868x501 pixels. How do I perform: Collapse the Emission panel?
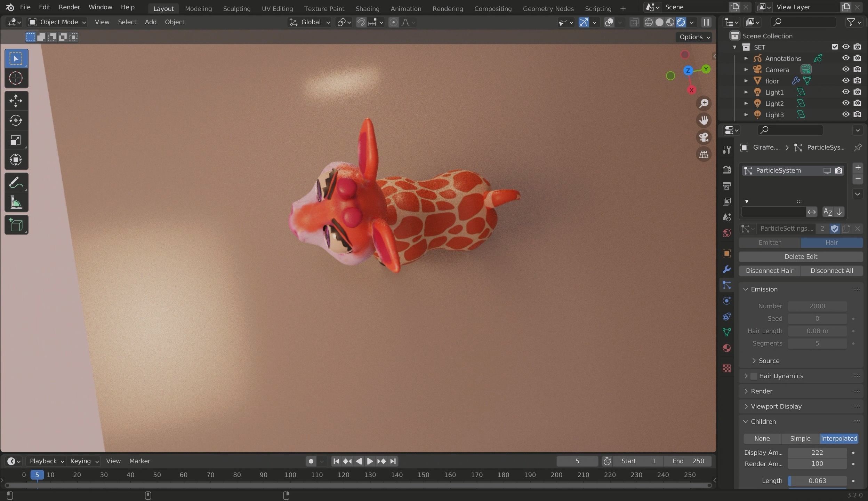point(746,289)
